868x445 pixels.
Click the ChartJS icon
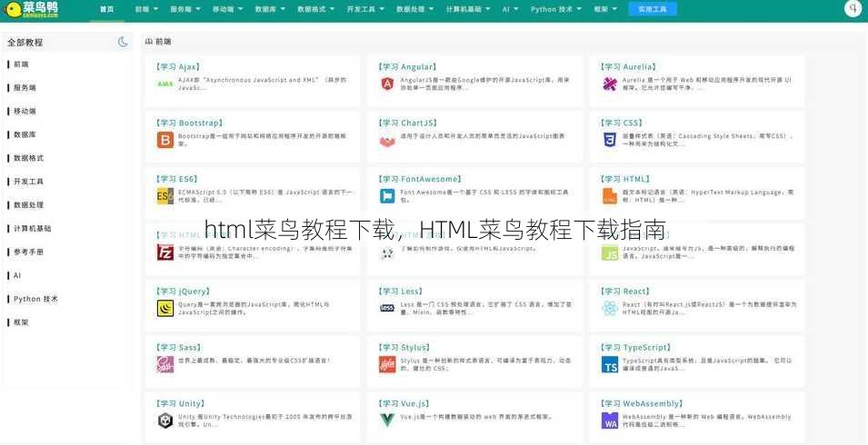pyautogui.click(x=387, y=142)
